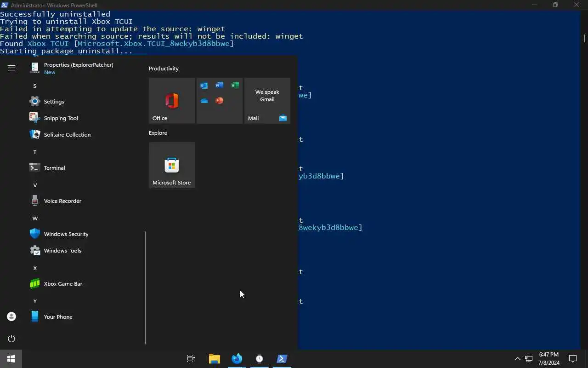Expand the Start menu hamburger navigation
The image size is (588, 368).
pos(11,68)
